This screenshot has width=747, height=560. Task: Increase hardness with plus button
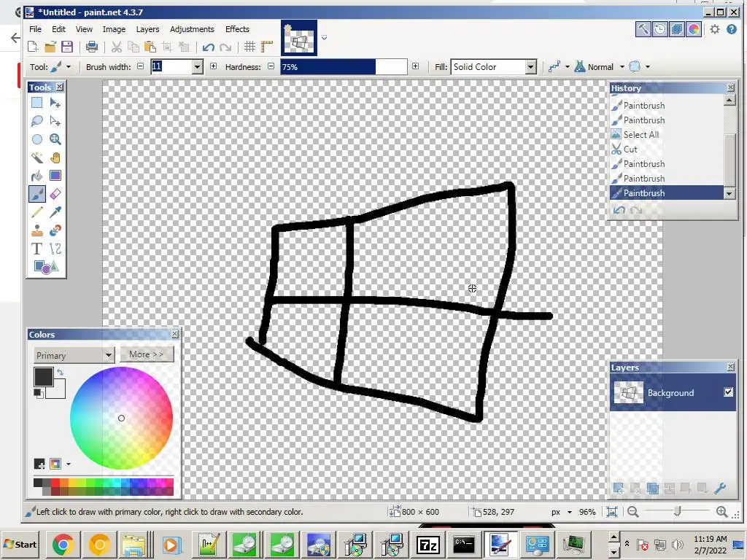click(415, 66)
